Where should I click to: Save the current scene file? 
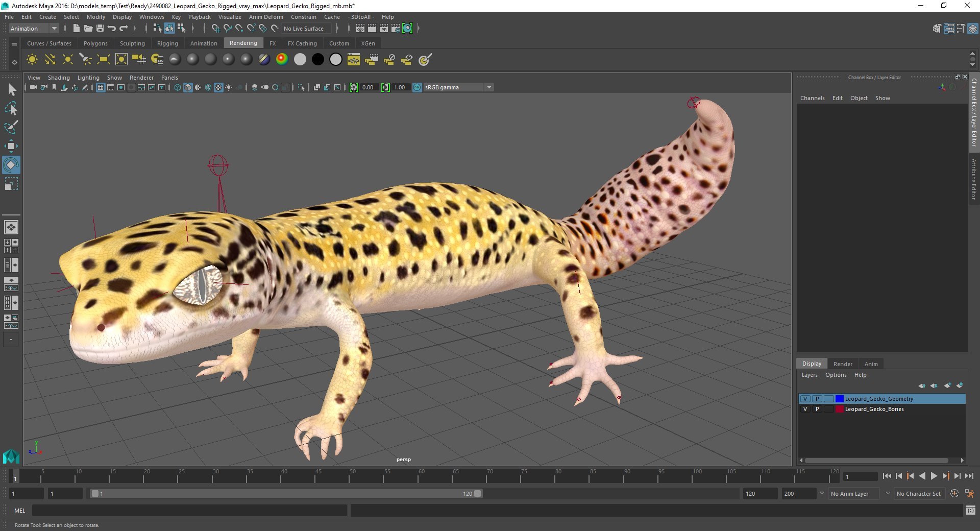[100, 29]
